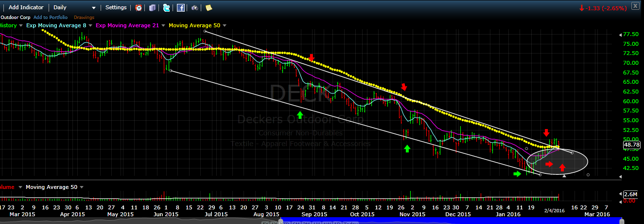
Task: Click the 42.50 price scale label
Action: click(630, 168)
